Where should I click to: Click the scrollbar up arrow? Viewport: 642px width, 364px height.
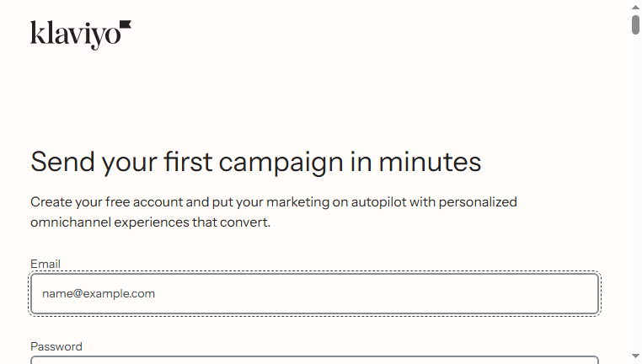[x=635, y=7]
